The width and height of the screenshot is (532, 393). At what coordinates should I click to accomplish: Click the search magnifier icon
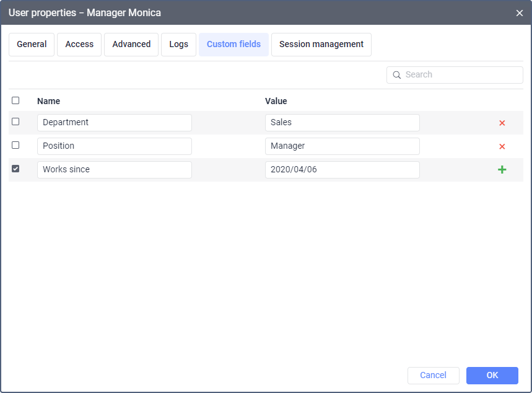click(x=397, y=75)
